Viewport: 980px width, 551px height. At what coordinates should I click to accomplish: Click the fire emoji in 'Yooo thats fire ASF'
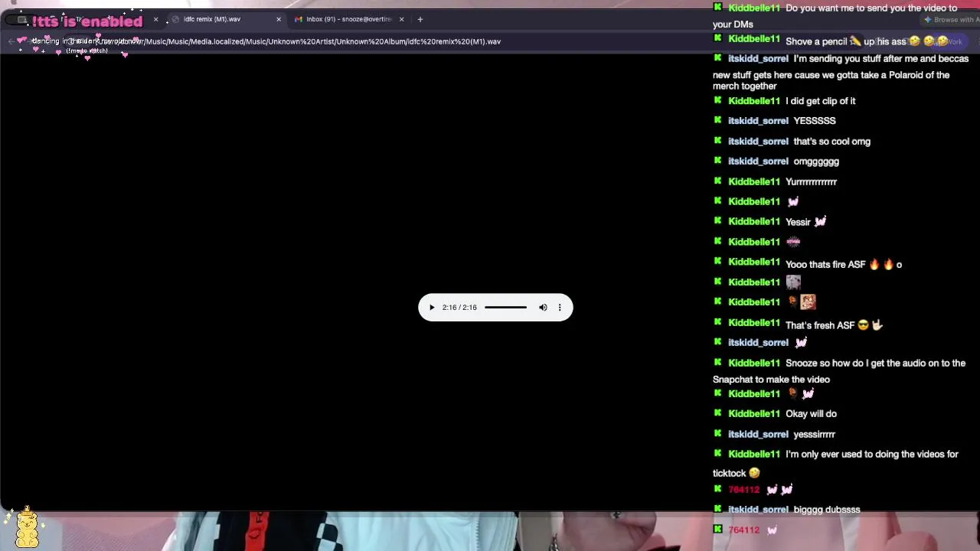874,264
